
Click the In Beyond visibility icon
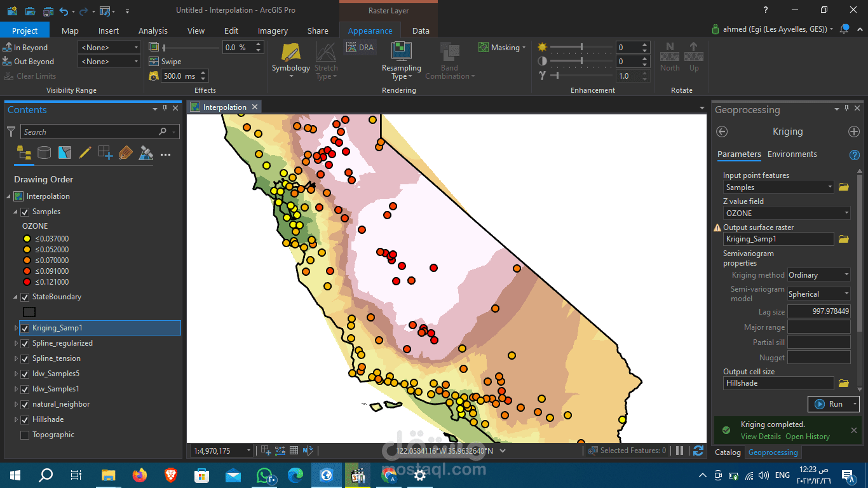coord(7,48)
